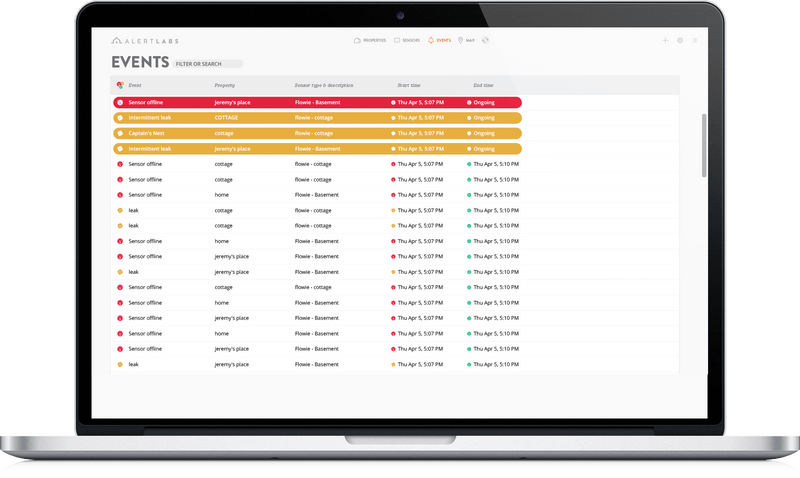The width and height of the screenshot is (800, 478).
Task: Select the red Sensor offline ongoing row
Action: pos(317,103)
